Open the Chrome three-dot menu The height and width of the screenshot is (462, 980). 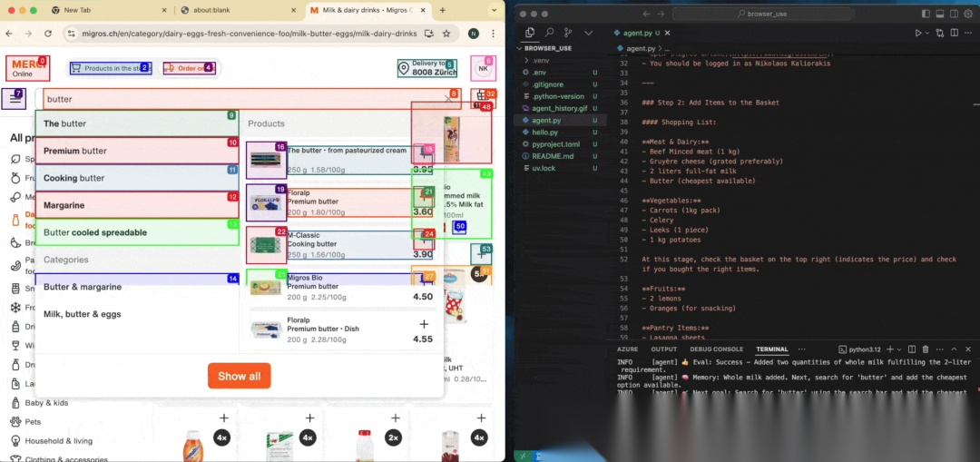493,34
